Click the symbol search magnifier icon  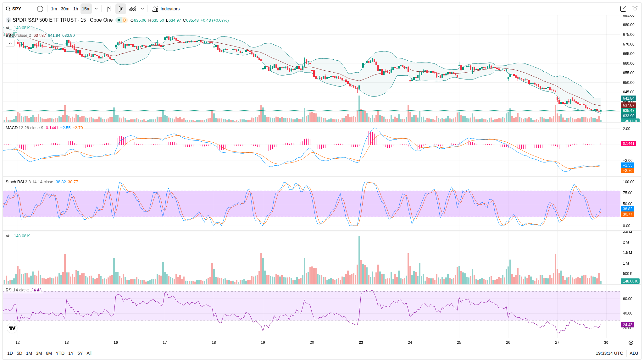(x=8, y=9)
